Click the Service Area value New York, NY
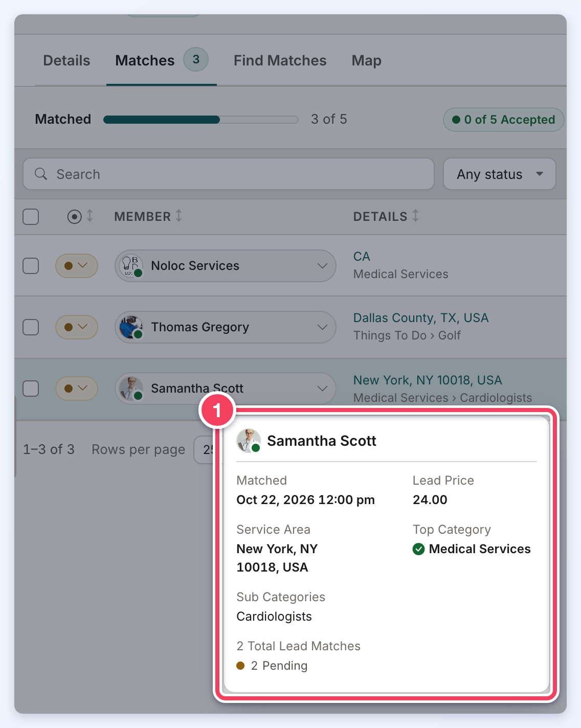581x728 pixels. [x=277, y=558]
